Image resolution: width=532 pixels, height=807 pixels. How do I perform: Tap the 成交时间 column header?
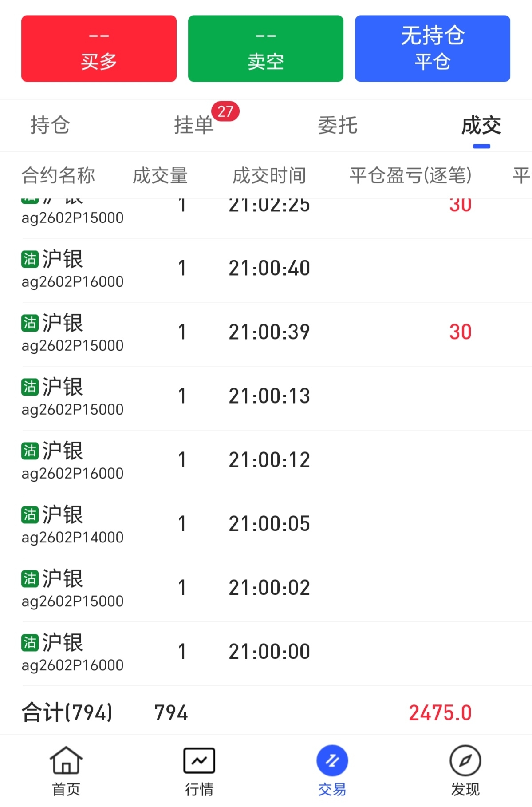click(x=269, y=175)
